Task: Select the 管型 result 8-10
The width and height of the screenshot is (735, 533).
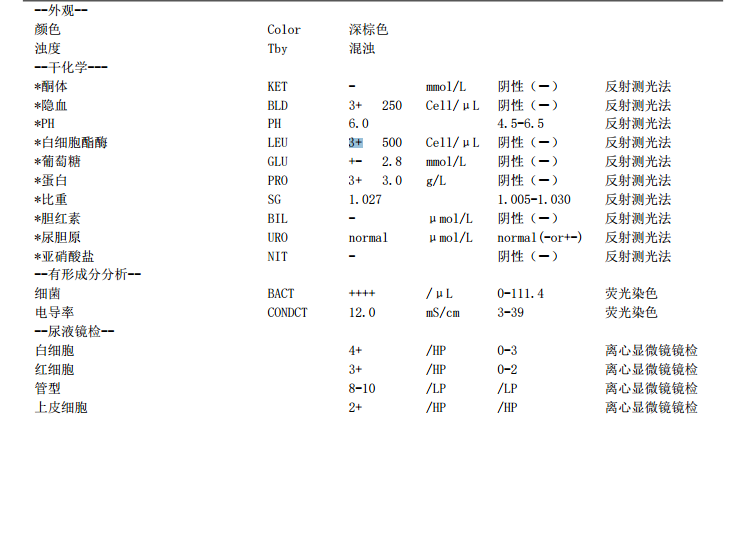Action: point(362,389)
